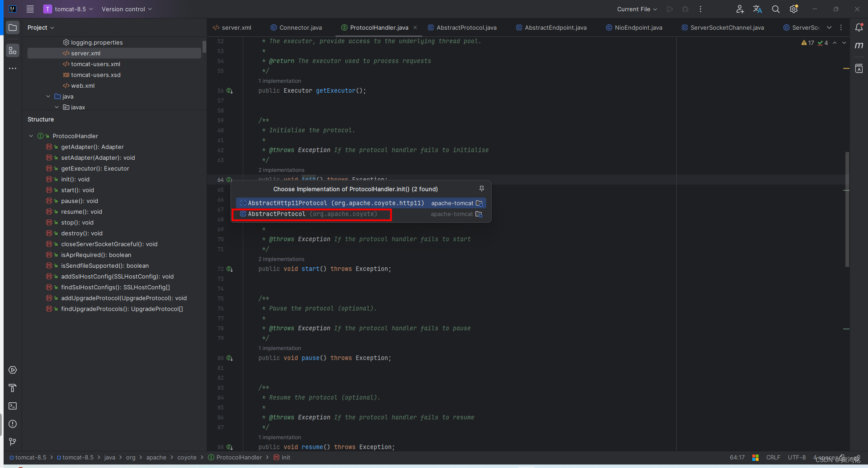Show hidden editor tabs dropdown
The height and width of the screenshot is (468, 868).
point(829,27)
